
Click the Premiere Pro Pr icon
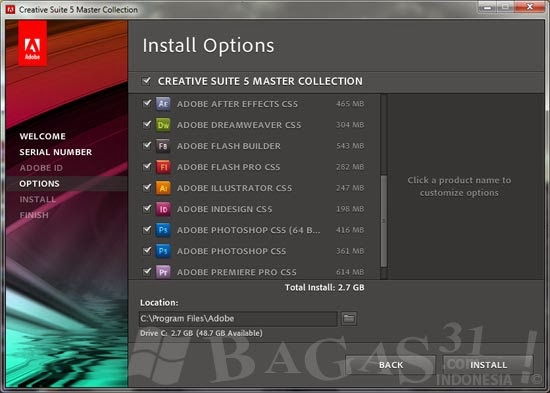(163, 272)
